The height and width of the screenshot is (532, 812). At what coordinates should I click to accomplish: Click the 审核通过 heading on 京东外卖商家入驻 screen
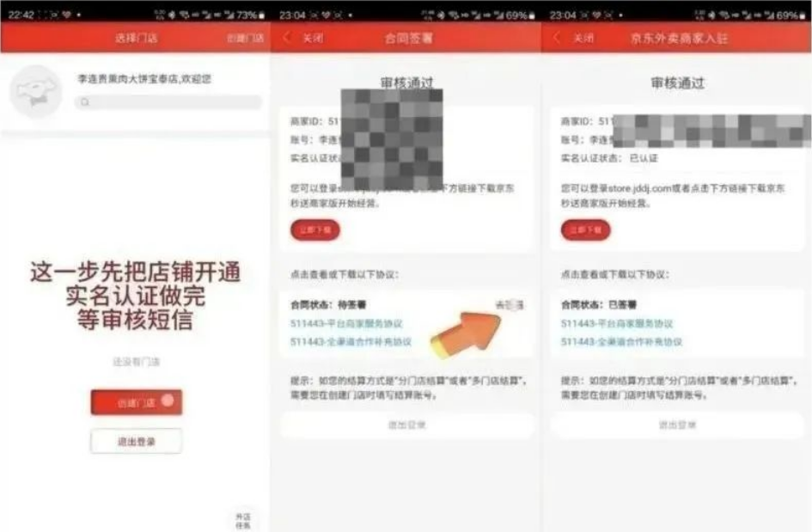pos(678,83)
